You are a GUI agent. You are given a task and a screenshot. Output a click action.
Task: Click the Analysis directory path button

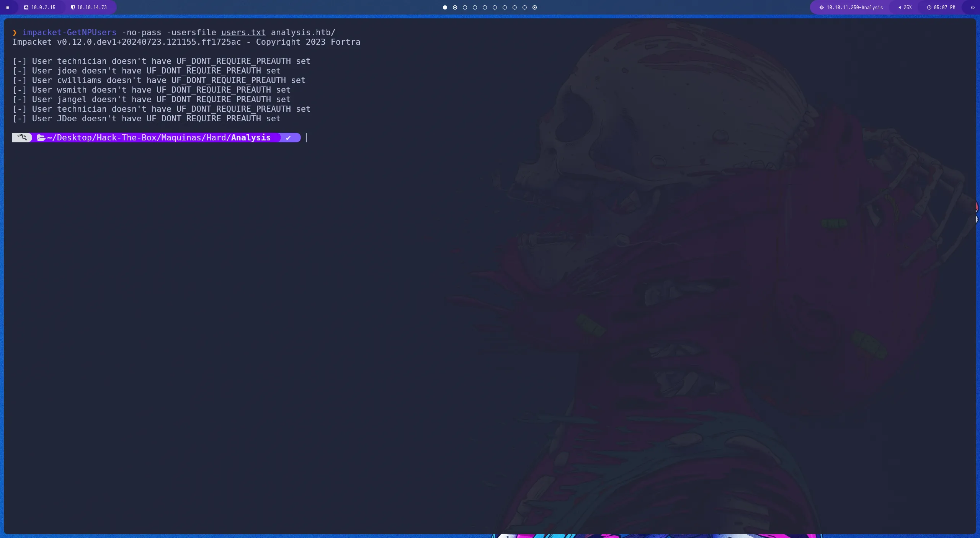251,137
